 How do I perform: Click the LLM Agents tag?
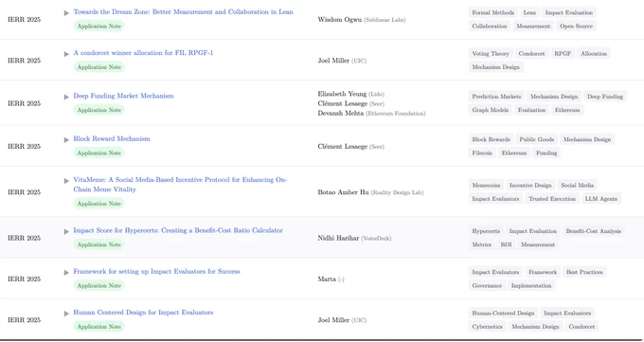tap(601, 199)
